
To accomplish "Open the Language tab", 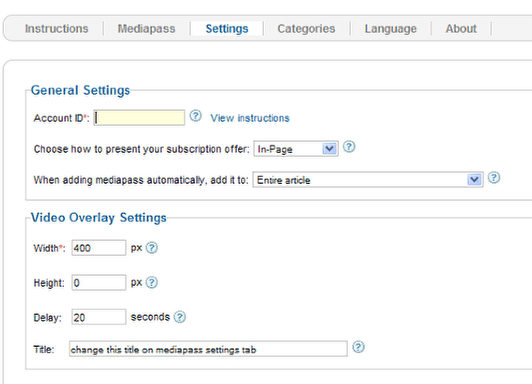I will pos(391,29).
